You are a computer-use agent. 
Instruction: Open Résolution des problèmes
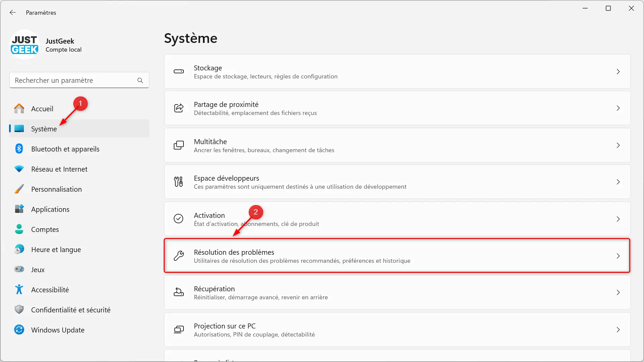[397, 256]
